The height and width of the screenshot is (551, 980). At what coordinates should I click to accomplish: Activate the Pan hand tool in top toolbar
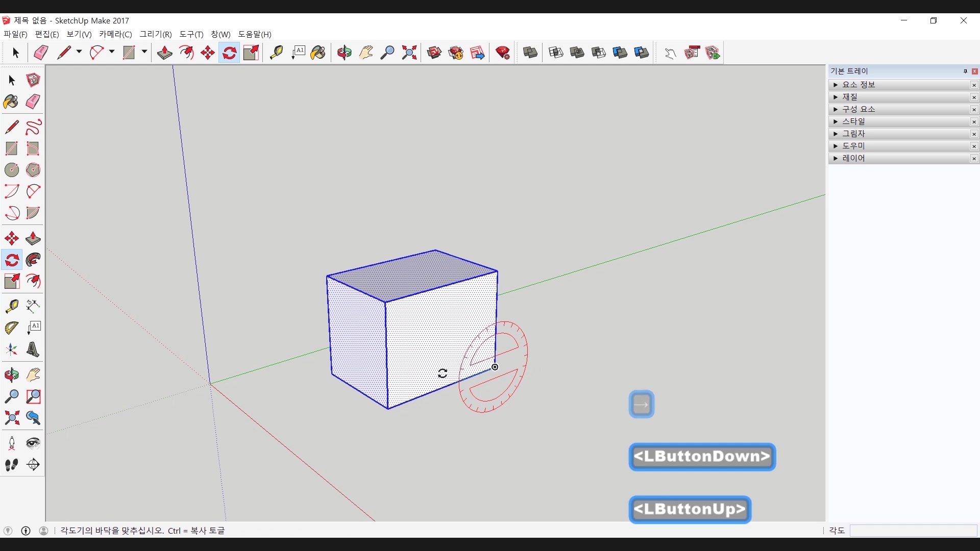point(366,53)
